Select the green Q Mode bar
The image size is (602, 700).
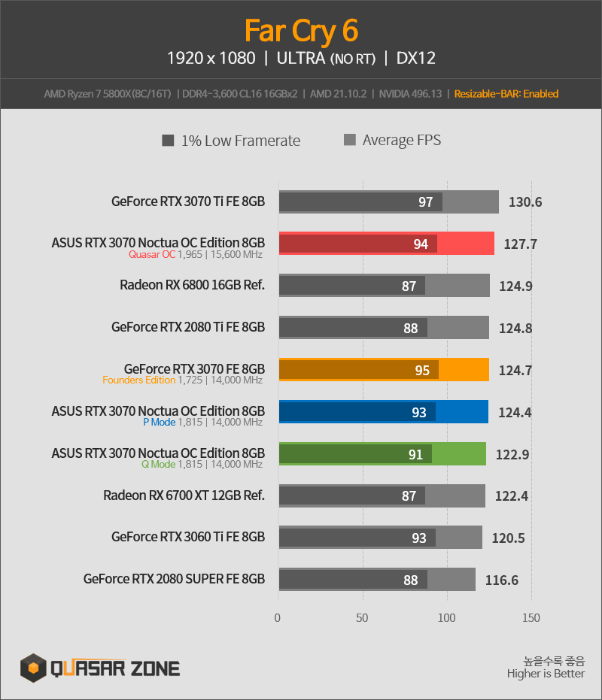382,453
